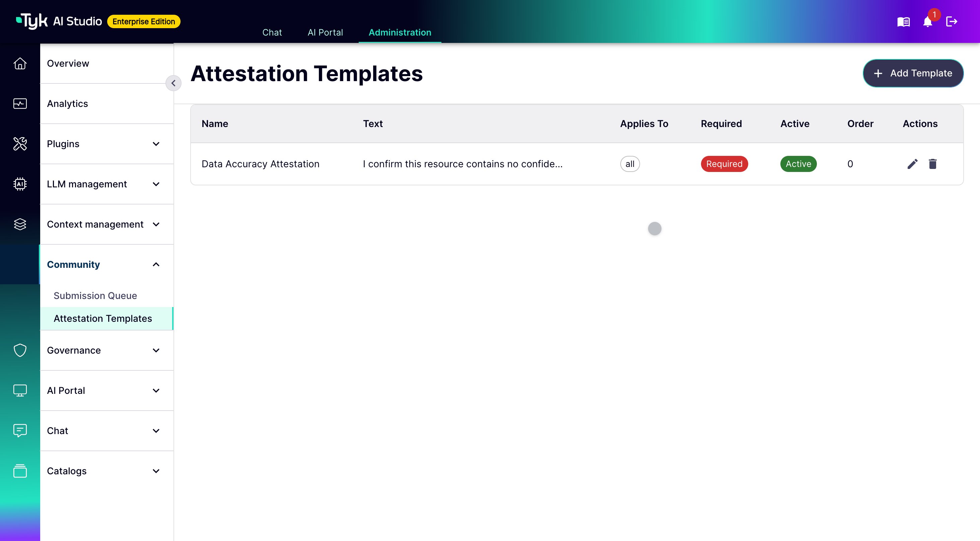Click the Name column header
980x541 pixels.
(215, 124)
